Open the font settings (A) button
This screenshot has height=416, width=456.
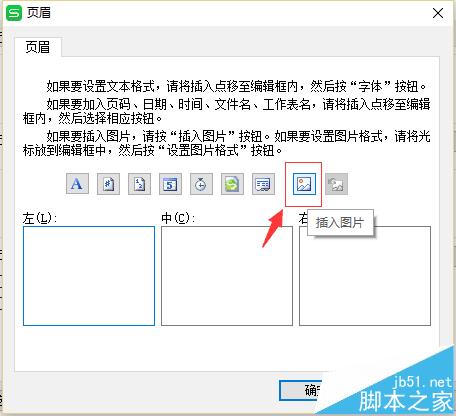(x=77, y=184)
